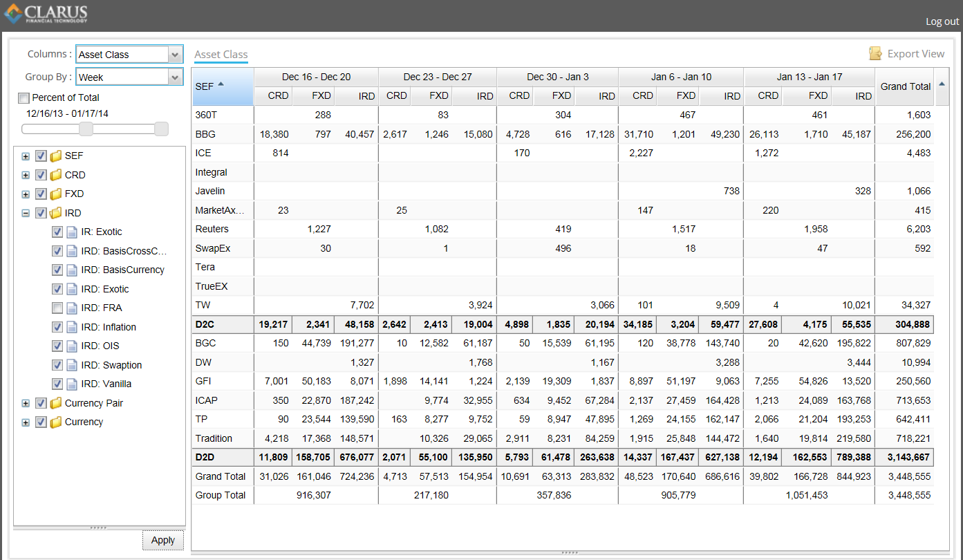Image resolution: width=963 pixels, height=560 pixels.
Task: Uncheck the FXD folder checkbox
Action: click(41, 194)
